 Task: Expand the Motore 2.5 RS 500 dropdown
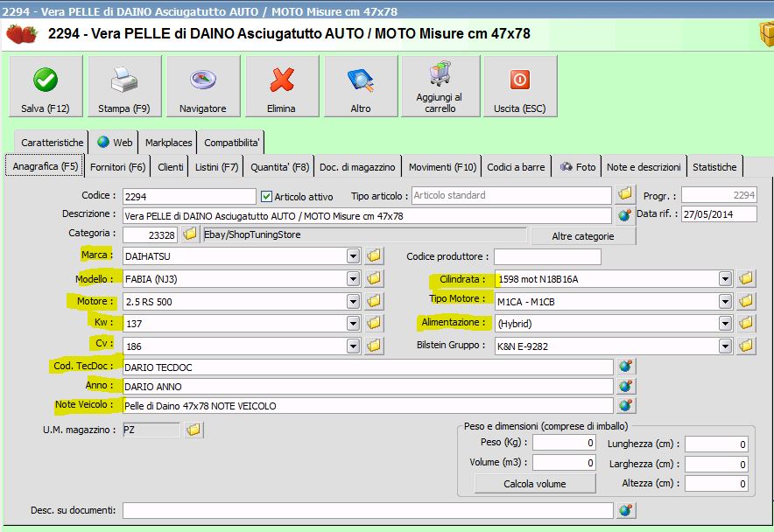[x=353, y=301]
